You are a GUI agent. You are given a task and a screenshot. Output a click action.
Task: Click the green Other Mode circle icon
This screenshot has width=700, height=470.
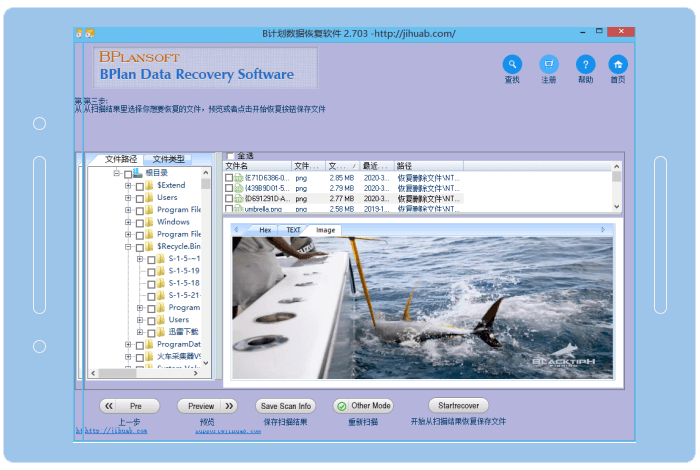click(341, 406)
